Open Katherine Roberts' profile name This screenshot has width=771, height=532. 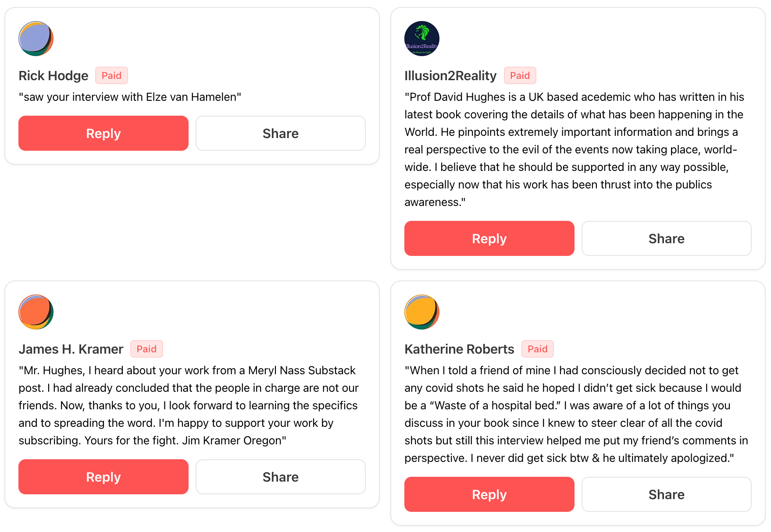coord(459,349)
